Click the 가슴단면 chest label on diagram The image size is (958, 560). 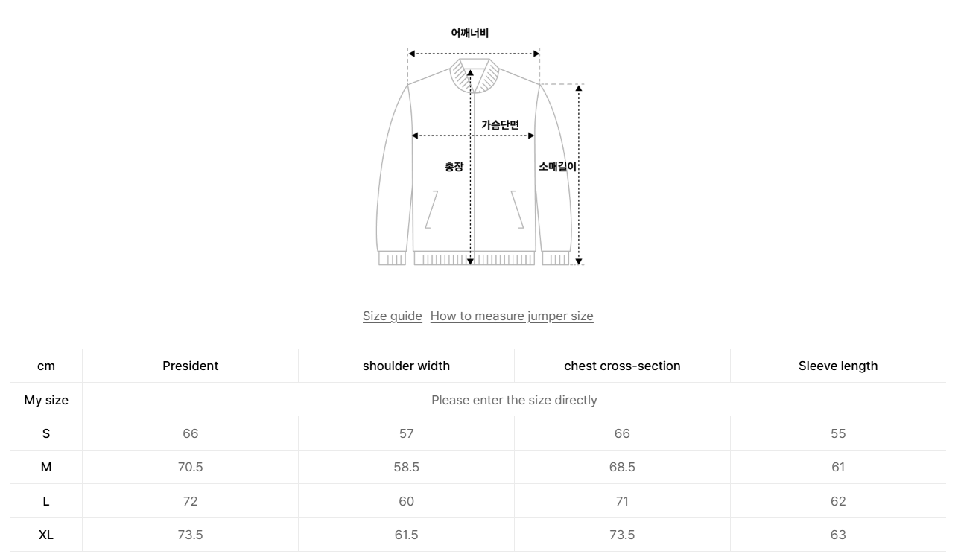(500, 125)
